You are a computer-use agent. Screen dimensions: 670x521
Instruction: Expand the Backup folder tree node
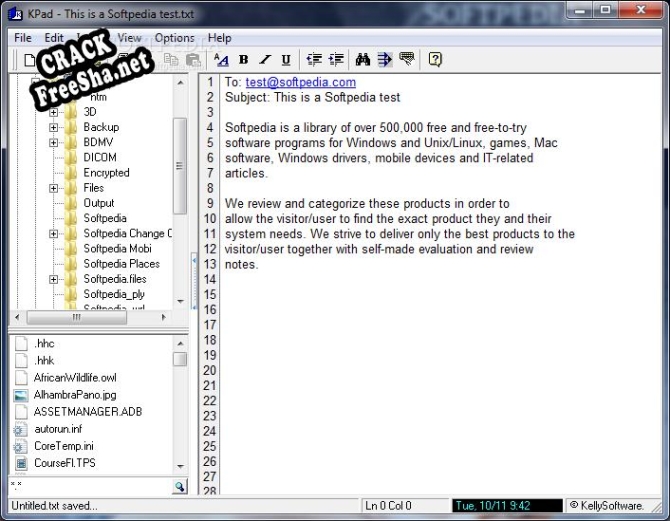pyautogui.click(x=54, y=127)
